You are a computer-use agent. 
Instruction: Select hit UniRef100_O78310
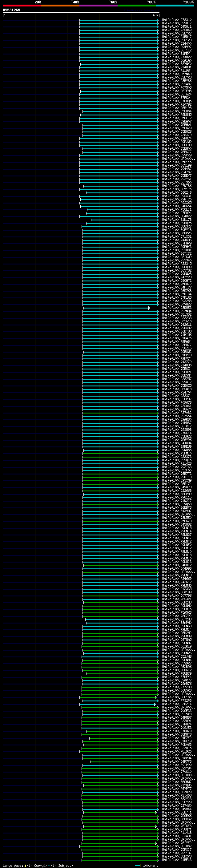pyautogui.click(x=177, y=20)
